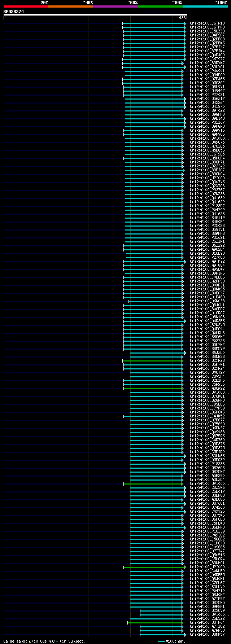Click the UniRef100_P25083 label
The height and width of the screenshot is (644, 231).
[x=207, y=225]
